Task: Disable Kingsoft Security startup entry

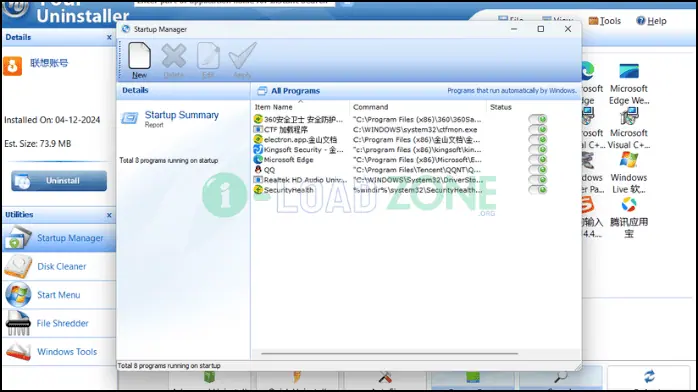Action: click(x=538, y=150)
